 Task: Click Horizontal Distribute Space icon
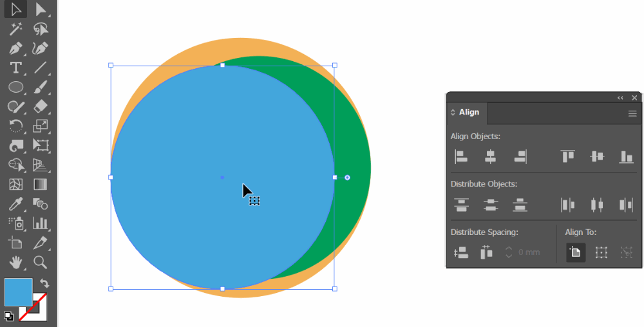[486, 252]
